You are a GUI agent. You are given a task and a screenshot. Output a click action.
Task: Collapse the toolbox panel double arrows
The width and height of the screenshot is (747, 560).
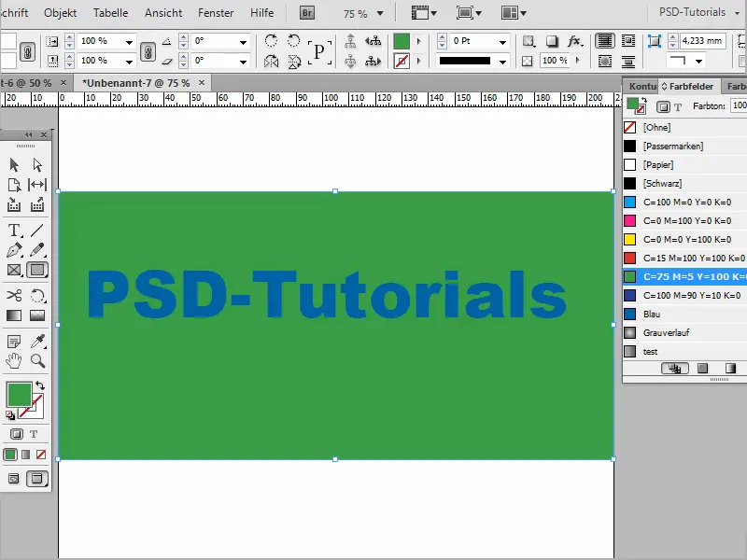[x=29, y=134]
